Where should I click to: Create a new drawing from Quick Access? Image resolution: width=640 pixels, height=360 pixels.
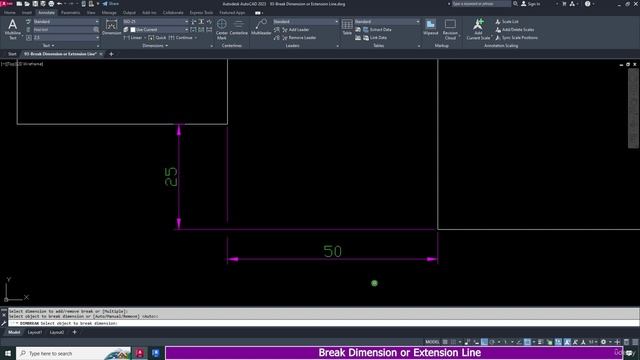click(19, 4)
